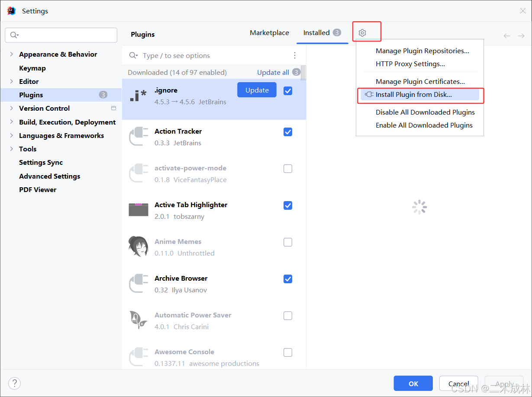Click the Plugins badge showing 3 in sidebar
This screenshot has width=532, height=397.
click(x=103, y=95)
